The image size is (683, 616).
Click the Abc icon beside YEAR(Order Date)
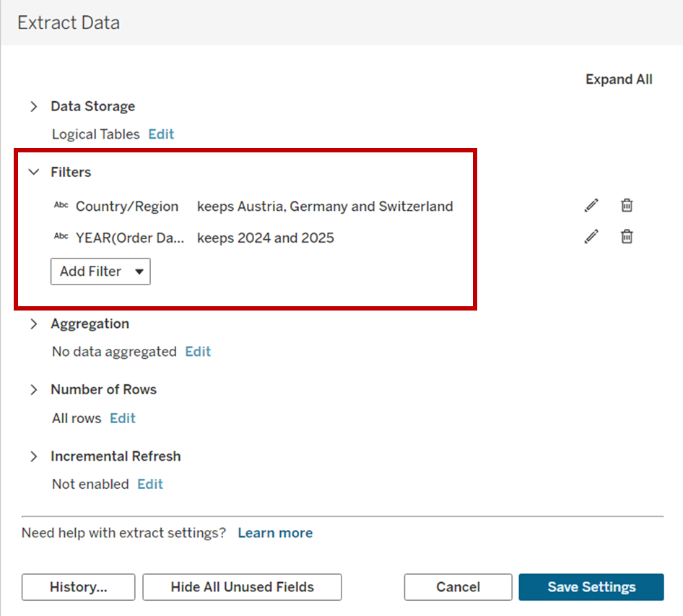61,237
